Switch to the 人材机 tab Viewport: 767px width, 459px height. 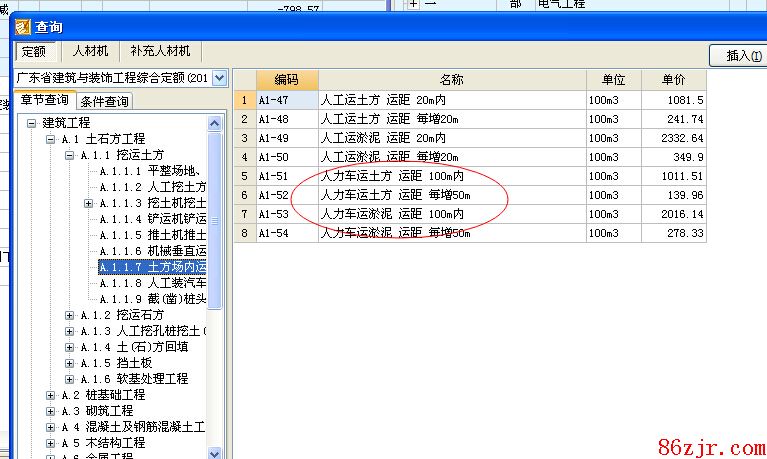[x=88, y=51]
